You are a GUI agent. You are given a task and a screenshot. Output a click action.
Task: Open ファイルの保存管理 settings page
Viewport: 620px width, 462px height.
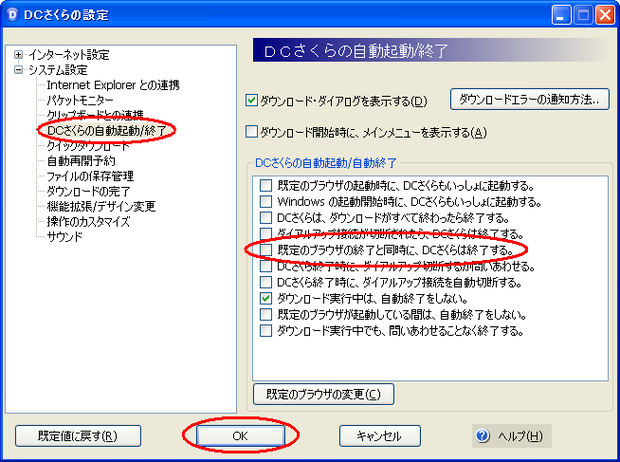[x=90, y=176]
